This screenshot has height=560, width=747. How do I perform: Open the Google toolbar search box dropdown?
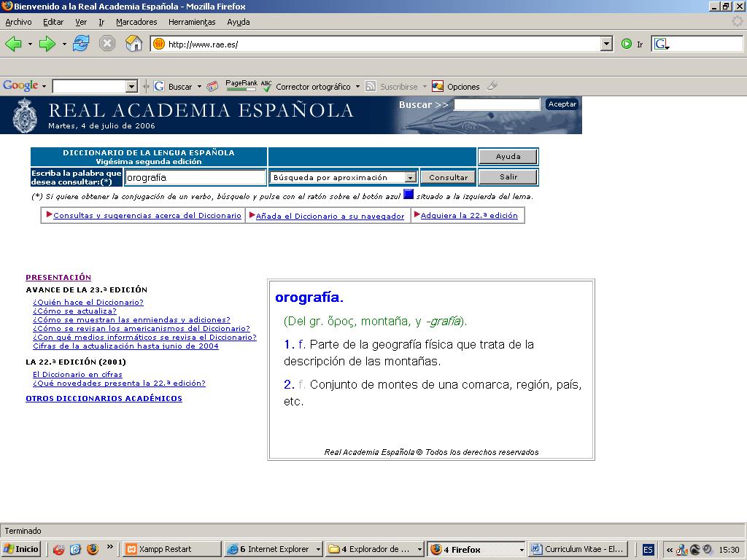click(131, 87)
